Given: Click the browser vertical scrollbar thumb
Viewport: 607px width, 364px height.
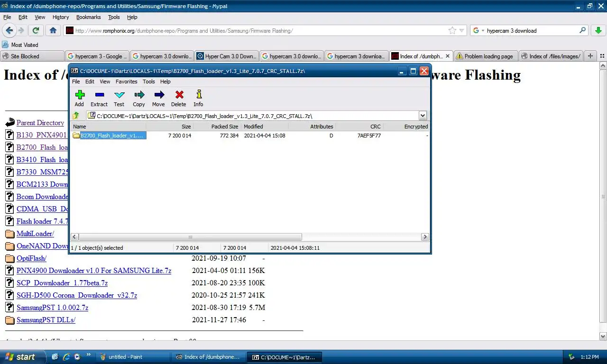Looking at the screenshot, I should click(x=603, y=196).
